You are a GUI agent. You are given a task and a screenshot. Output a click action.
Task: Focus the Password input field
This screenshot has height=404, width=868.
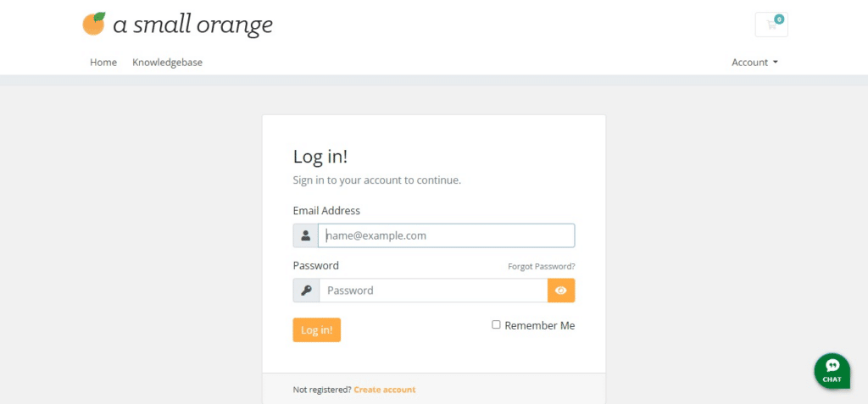point(433,291)
